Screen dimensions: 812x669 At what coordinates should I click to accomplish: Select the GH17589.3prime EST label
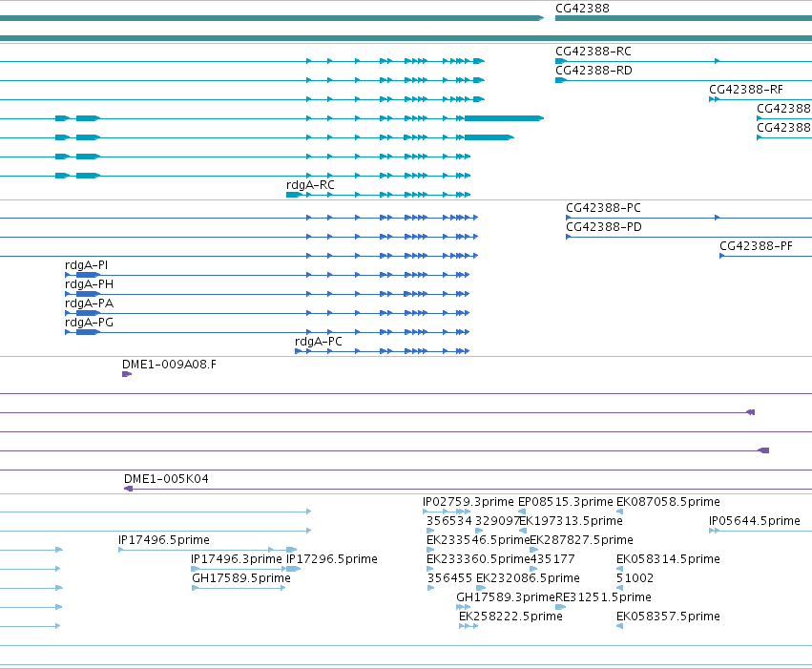coord(506,597)
